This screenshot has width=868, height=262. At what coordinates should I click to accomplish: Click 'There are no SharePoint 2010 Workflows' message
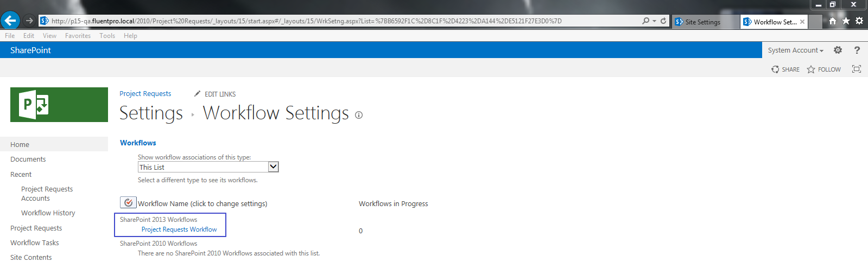(x=229, y=253)
